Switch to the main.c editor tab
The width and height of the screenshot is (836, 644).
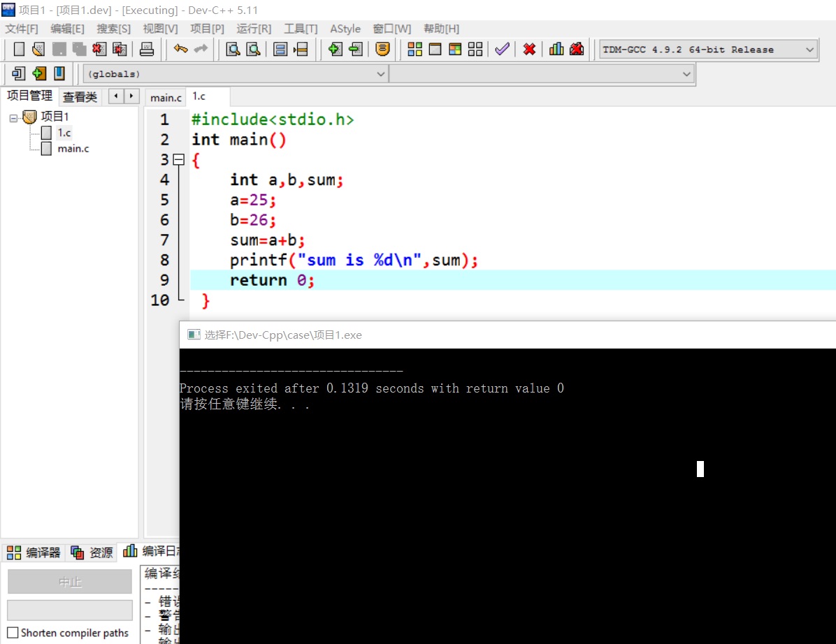coord(166,98)
